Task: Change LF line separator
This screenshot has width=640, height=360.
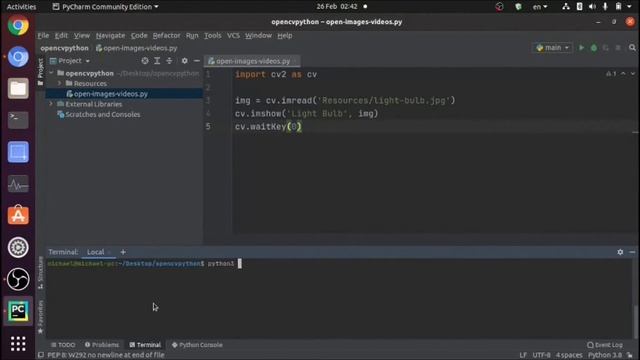Action: click(523, 355)
